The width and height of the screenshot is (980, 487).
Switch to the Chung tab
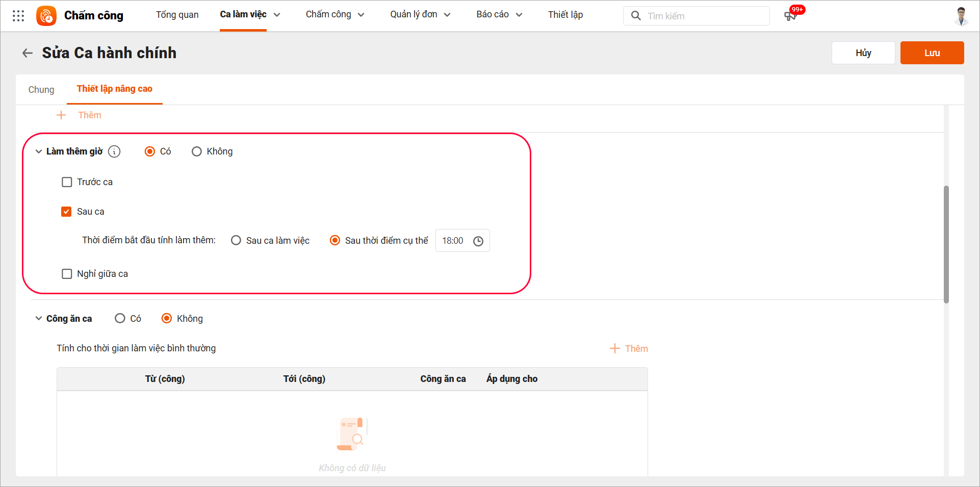41,90
